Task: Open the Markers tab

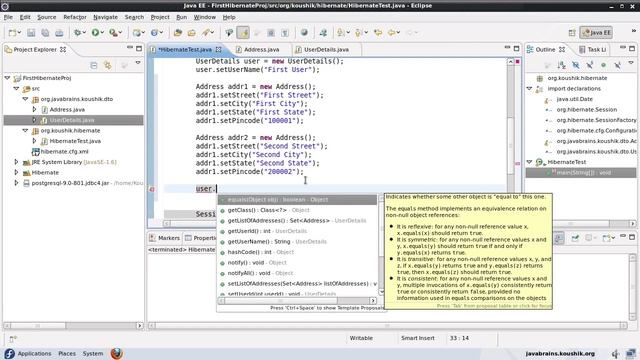Action: [165, 238]
